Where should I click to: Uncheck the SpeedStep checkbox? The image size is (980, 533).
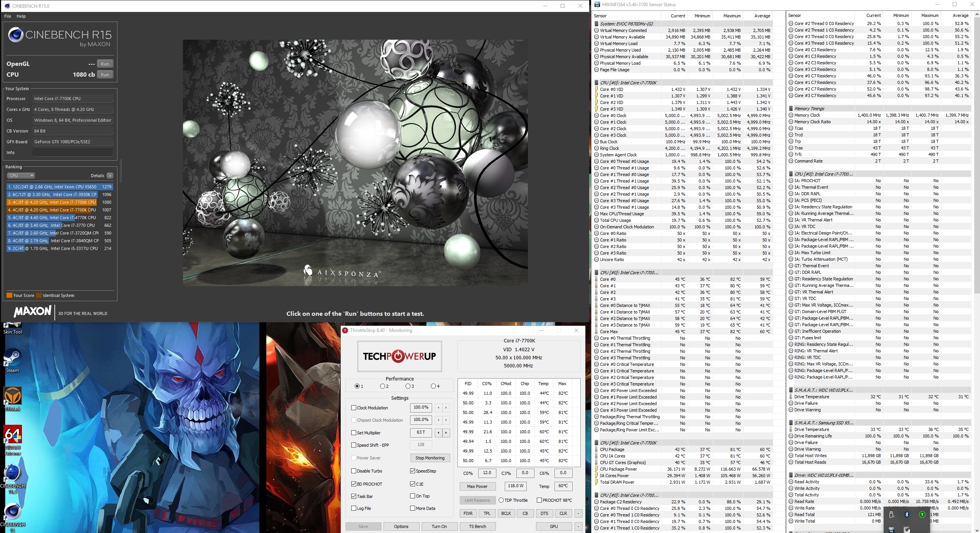412,471
